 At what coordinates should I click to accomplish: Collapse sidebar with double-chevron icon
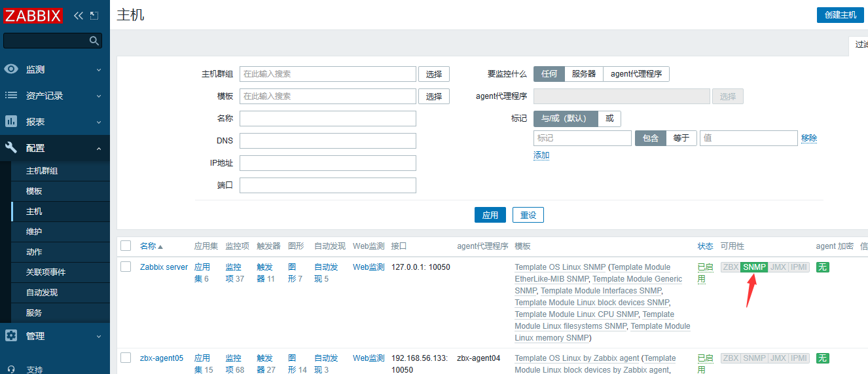(x=79, y=15)
